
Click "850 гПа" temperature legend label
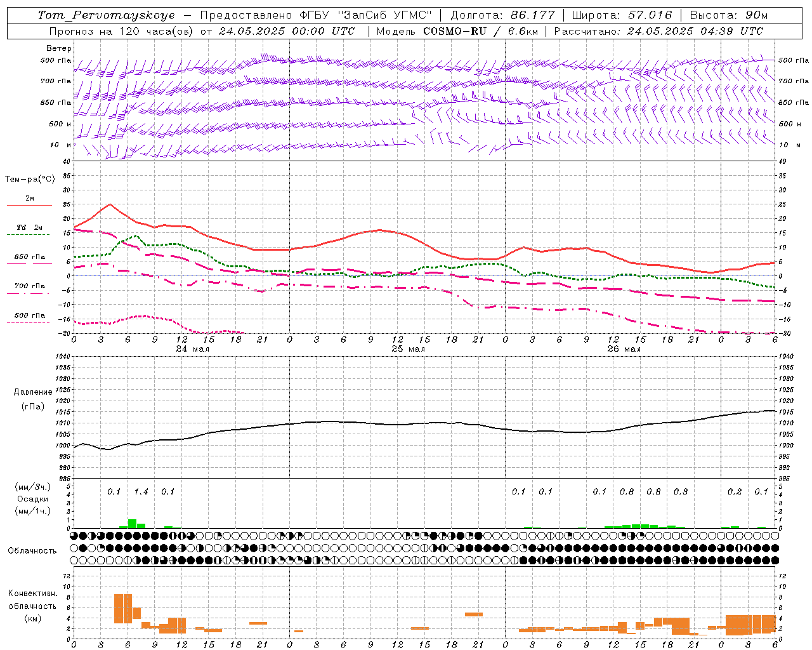click(30, 257)
